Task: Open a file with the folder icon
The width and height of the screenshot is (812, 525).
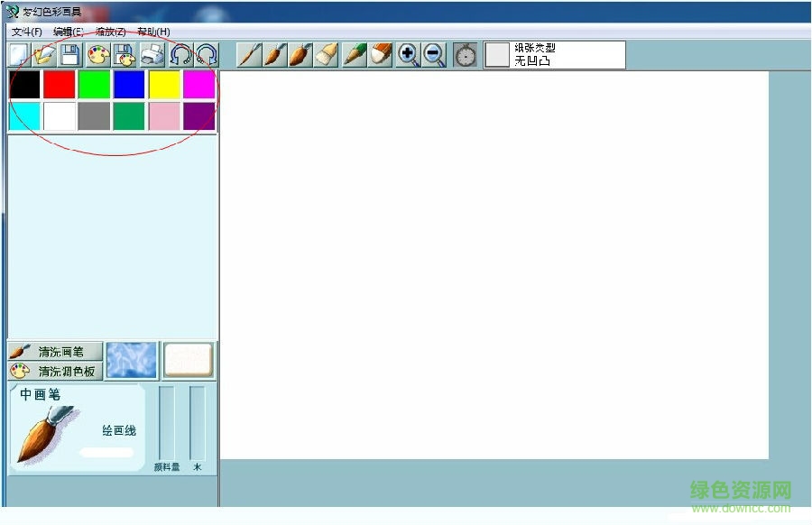Action: tap(45, 55)
